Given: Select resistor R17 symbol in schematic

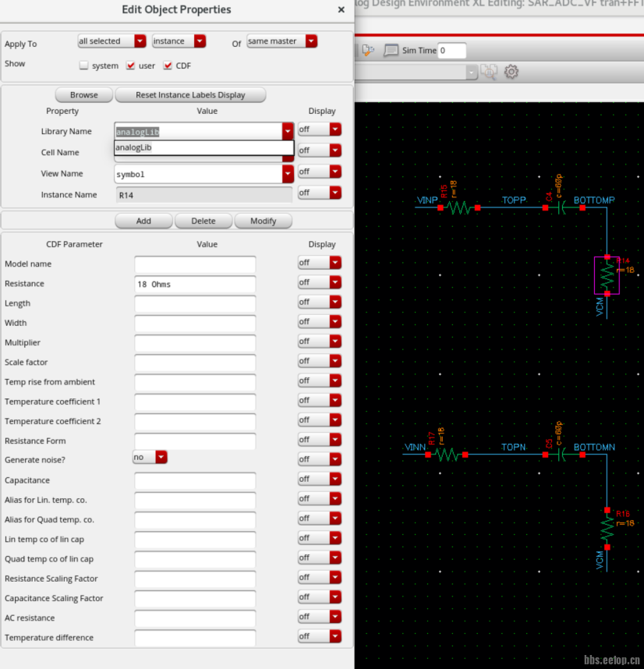Looking at the screenshot, I should click(x=447, y=455).
